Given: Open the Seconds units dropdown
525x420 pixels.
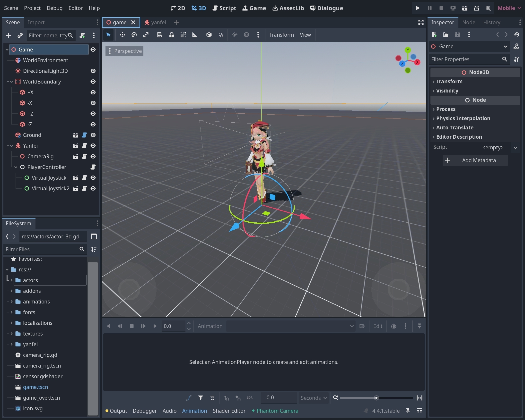Looking at the screenshot, I should point(314,398).
